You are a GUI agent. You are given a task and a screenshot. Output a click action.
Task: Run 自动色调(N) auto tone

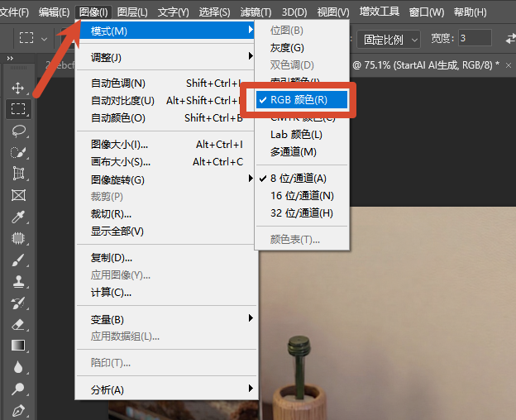coord(166,84)
